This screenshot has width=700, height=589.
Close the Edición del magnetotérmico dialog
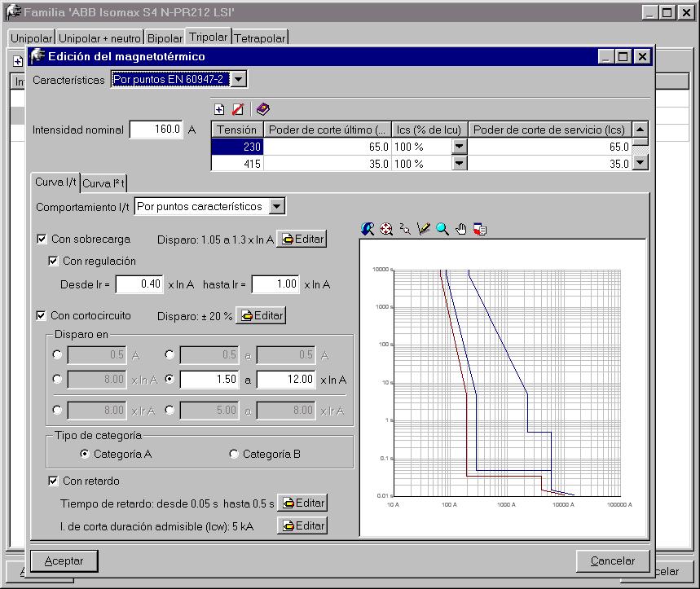642,57
